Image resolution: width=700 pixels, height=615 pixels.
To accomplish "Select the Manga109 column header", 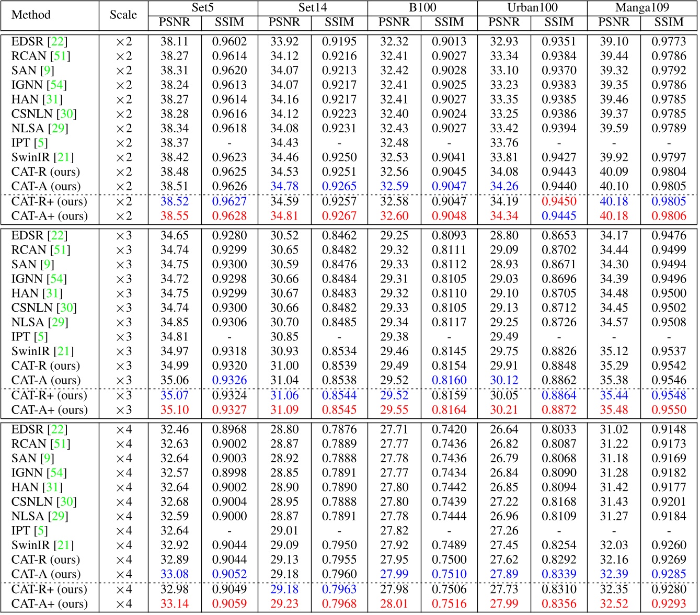I will 644,7.
